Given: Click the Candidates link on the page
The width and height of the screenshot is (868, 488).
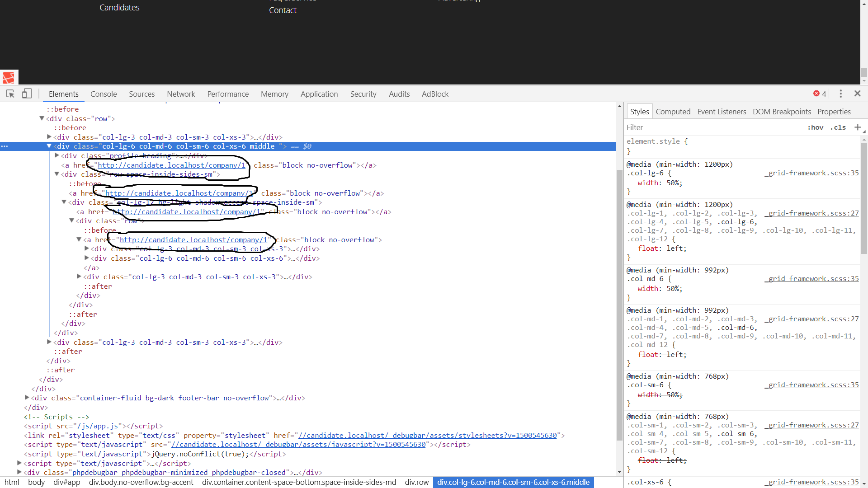Looking at the screenshot, I should click(119, 8).
